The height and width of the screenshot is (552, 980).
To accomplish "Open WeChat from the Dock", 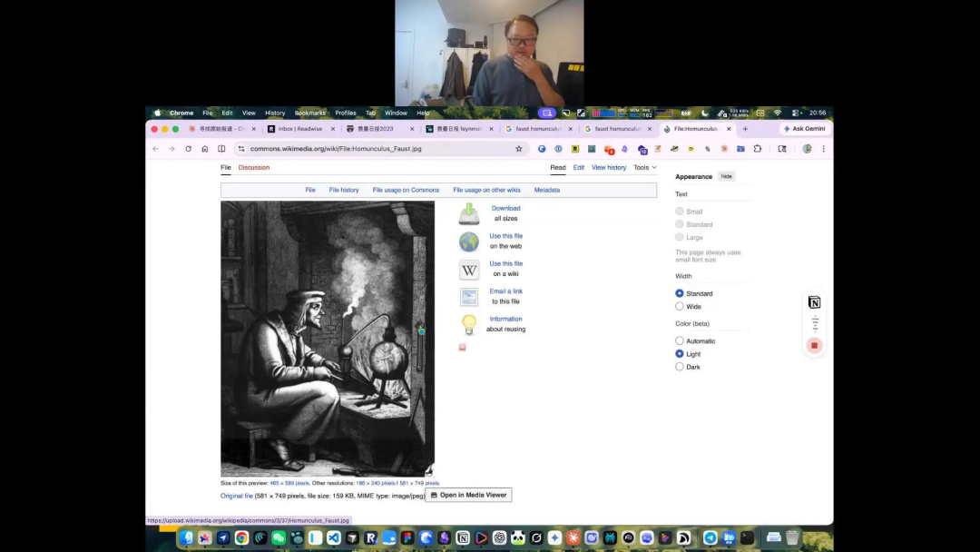I will [279, 537].
